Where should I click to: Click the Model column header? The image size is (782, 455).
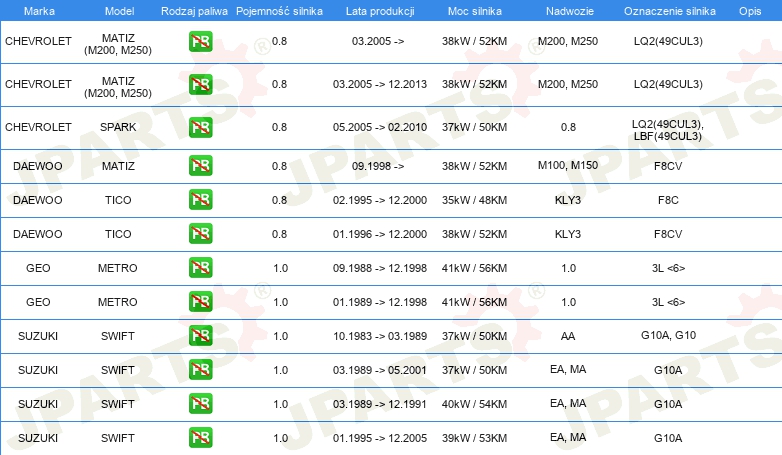(x=119, y=11)
